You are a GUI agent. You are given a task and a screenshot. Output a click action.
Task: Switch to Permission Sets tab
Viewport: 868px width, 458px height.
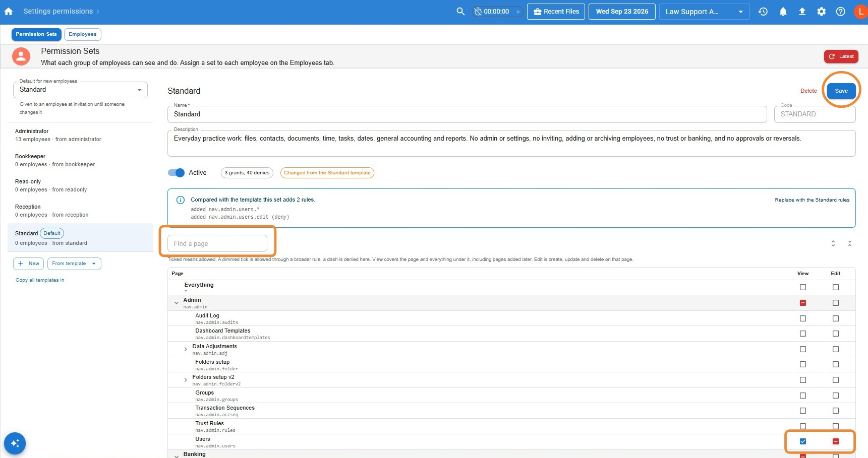click(x=36, y=34)
